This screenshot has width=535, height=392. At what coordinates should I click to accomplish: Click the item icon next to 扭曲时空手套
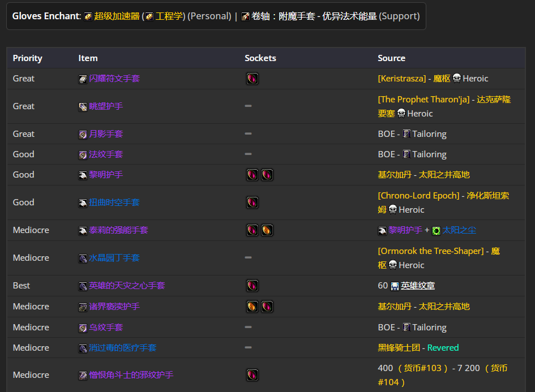pyautogui.click(x=83, y=203)
